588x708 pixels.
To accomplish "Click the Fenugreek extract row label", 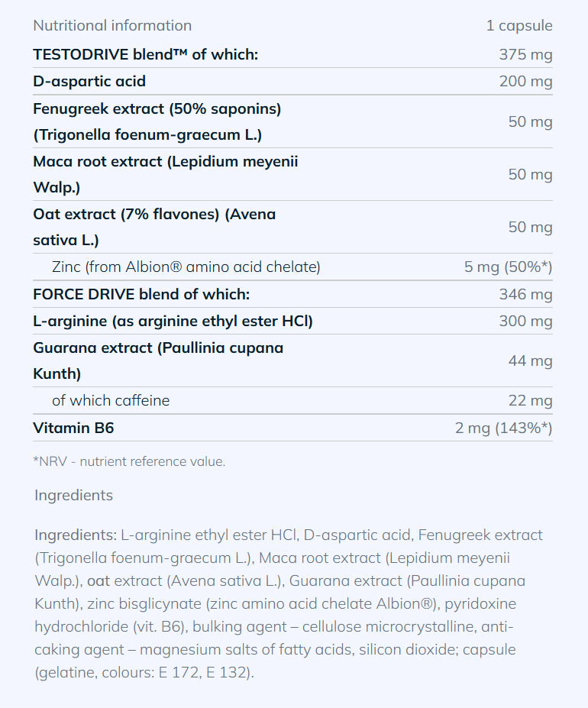I will click(x=157, y=121).
